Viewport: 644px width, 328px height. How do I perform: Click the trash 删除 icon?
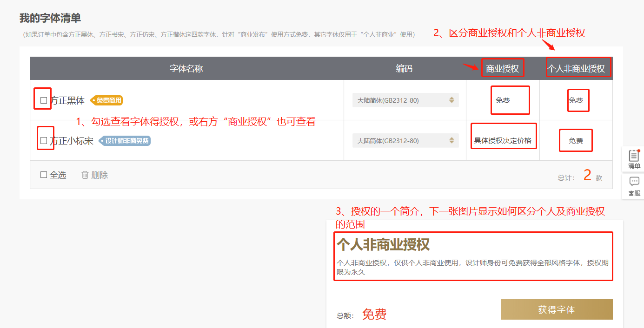85,175
